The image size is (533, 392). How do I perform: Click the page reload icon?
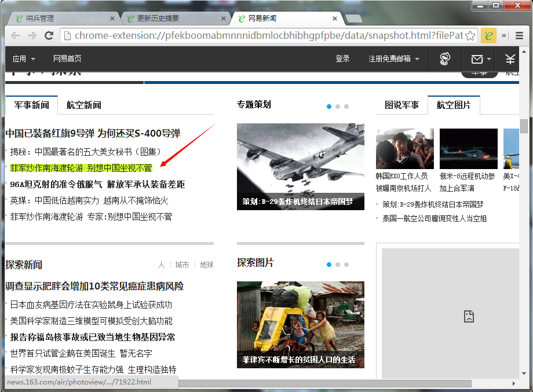click(49, 36)
